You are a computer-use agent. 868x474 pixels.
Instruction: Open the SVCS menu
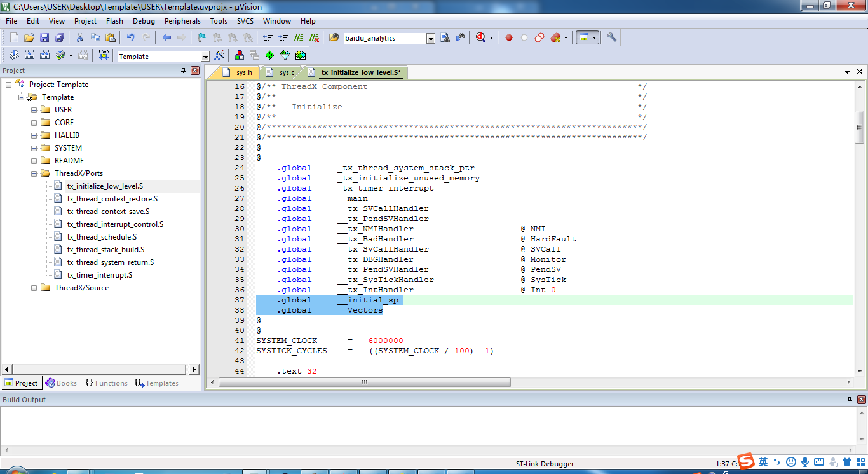pos(245,21)
